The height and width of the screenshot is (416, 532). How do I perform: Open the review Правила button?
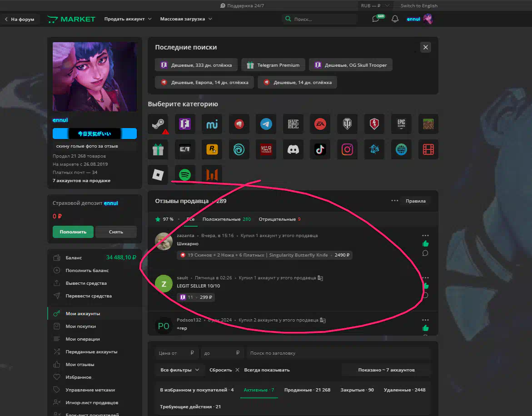416,201
